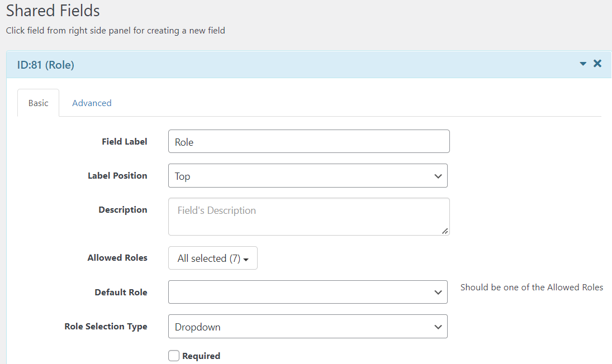Grab the Description textarea resize handle
The height and width of the screenshot is (364, 612).
point(445,231)
